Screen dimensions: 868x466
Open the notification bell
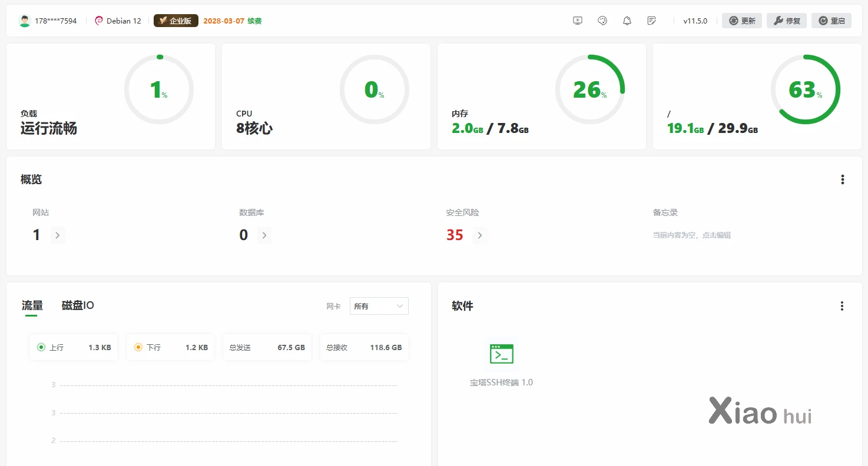click(x=627, y=21)
